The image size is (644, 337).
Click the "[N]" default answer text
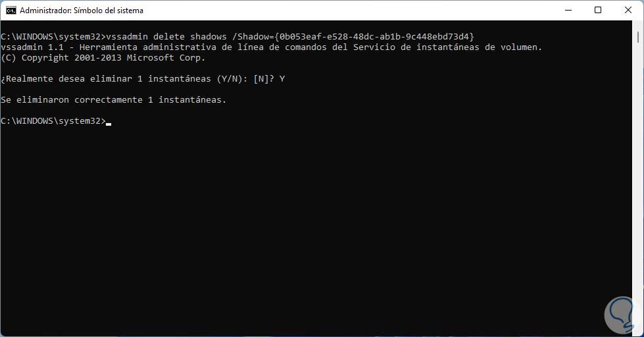[x=261, y=79]
